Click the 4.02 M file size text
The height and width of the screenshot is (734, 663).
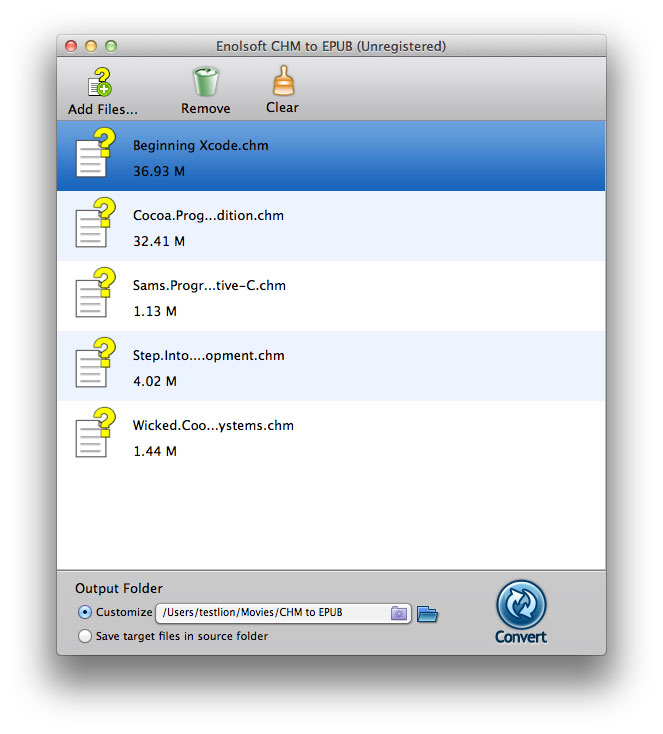point(155,382)
